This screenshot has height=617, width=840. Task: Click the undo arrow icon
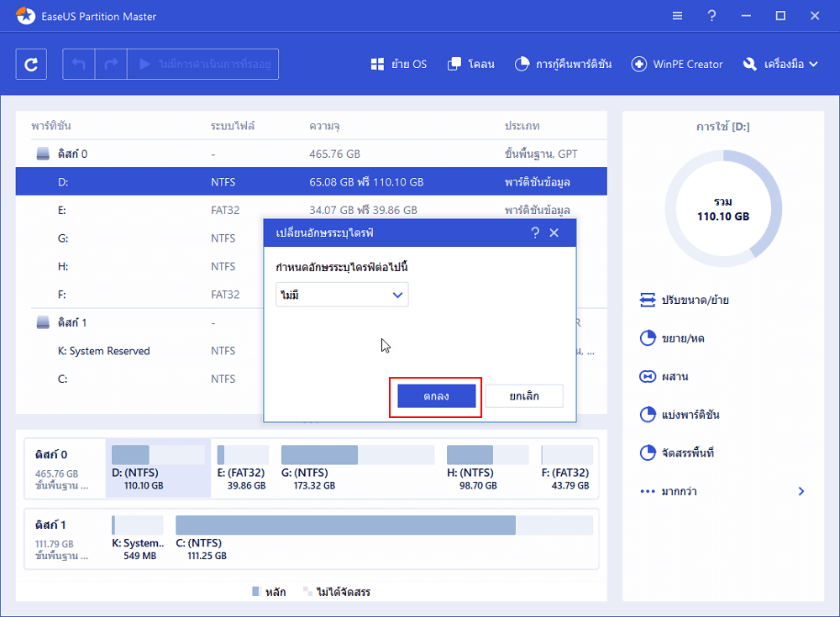click(79, 65)
